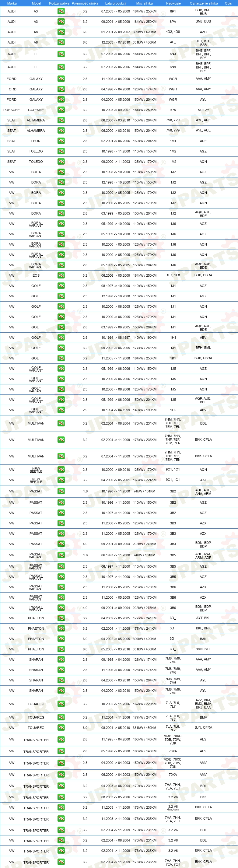This screenshot has width=238, height=868.
Task: Click fuel icon in Phaeton BKL, BRK row
Action: [61, 628]
